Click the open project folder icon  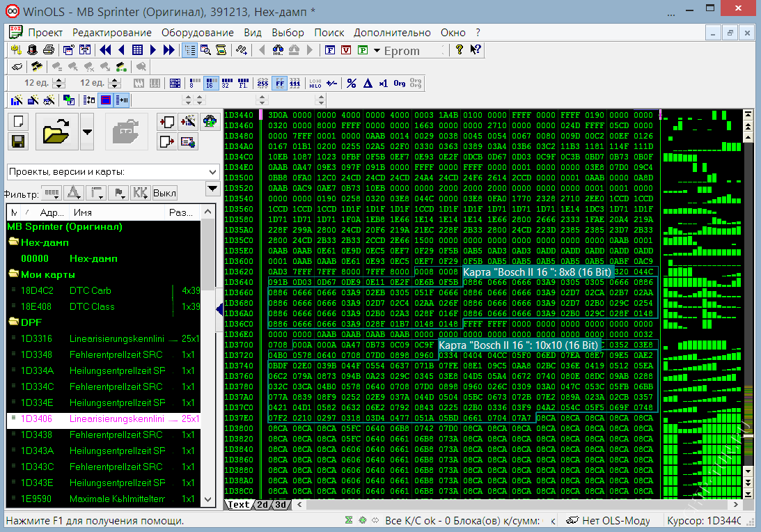pyautogui.click(x=56, y=132)
